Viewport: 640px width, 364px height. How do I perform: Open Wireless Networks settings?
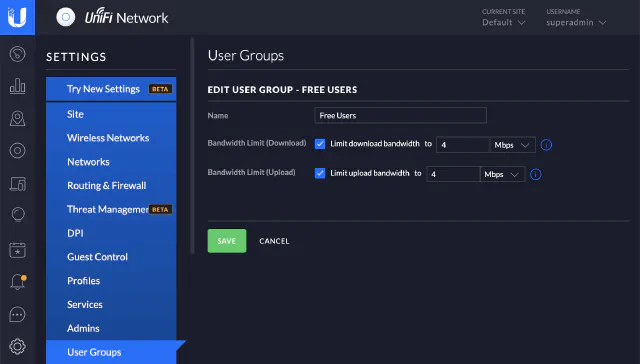point(111,138)
